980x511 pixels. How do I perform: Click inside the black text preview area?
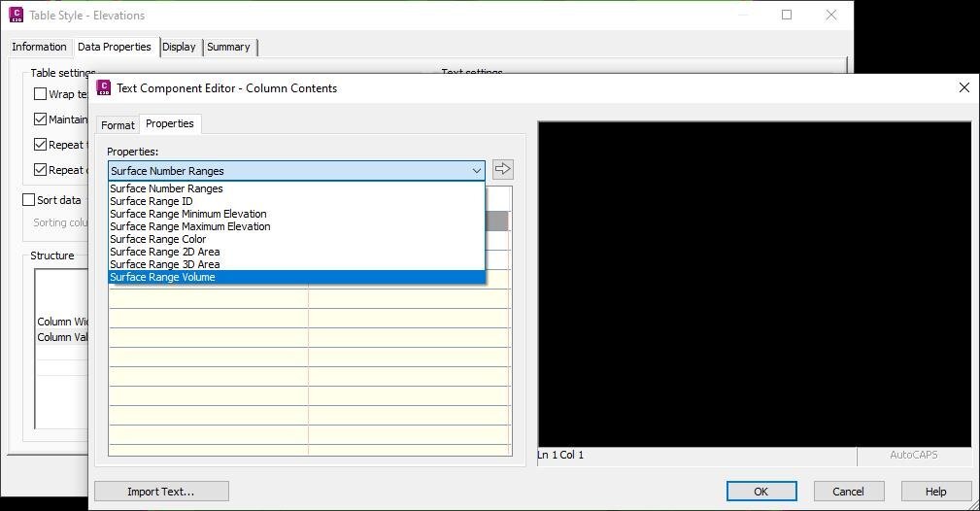tap(755, 284)
